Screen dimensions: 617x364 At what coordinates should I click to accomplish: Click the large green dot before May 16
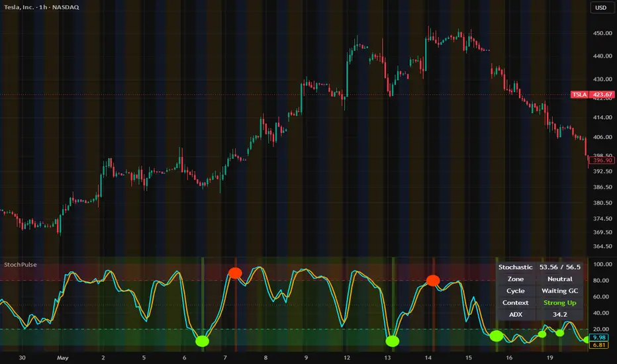[497, 336]
